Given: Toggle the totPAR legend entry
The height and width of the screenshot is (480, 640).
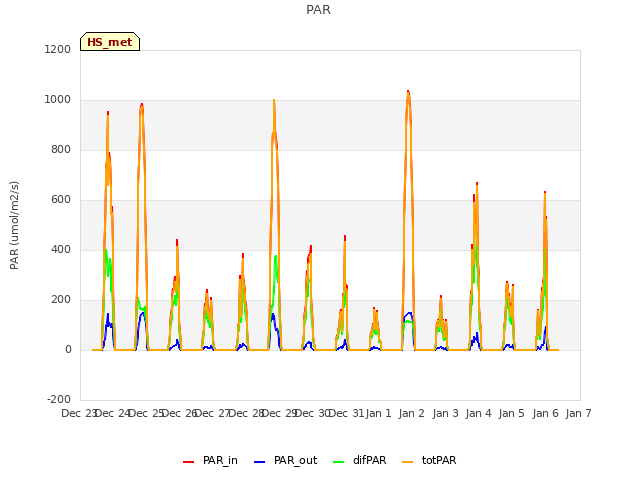Looking at the screenshot, I should (x=429, y=460).
